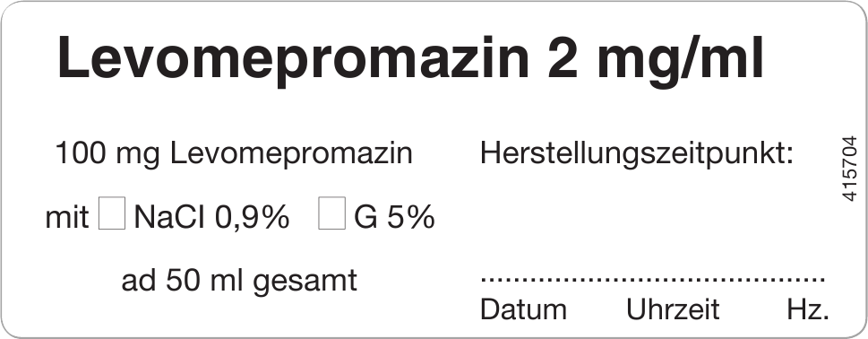Click the Uhrzeit label

point(673,309)
